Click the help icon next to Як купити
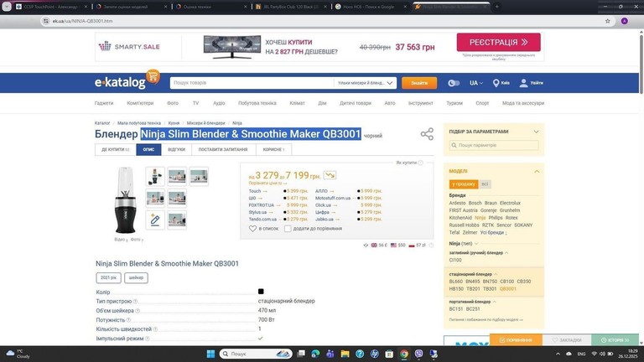 (x=420, y=163)
